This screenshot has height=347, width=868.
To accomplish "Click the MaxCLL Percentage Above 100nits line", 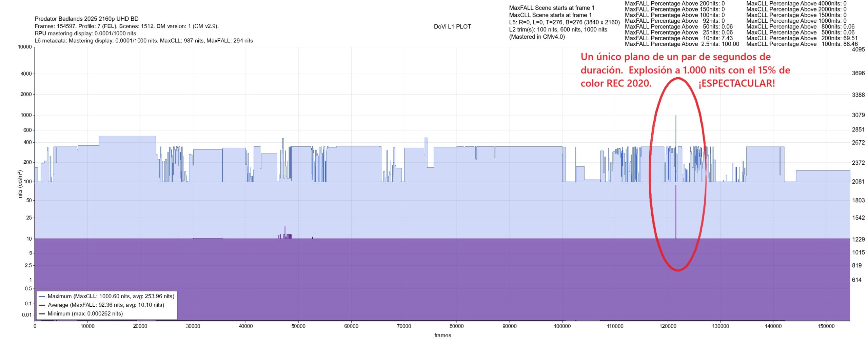I will coord(802,44).
